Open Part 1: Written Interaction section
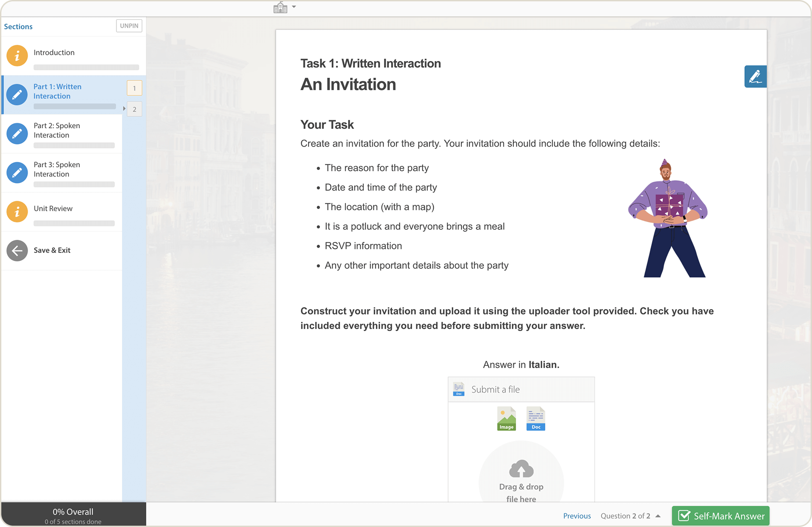The width and height of the screenshot is (812, 527). [58, 91]
